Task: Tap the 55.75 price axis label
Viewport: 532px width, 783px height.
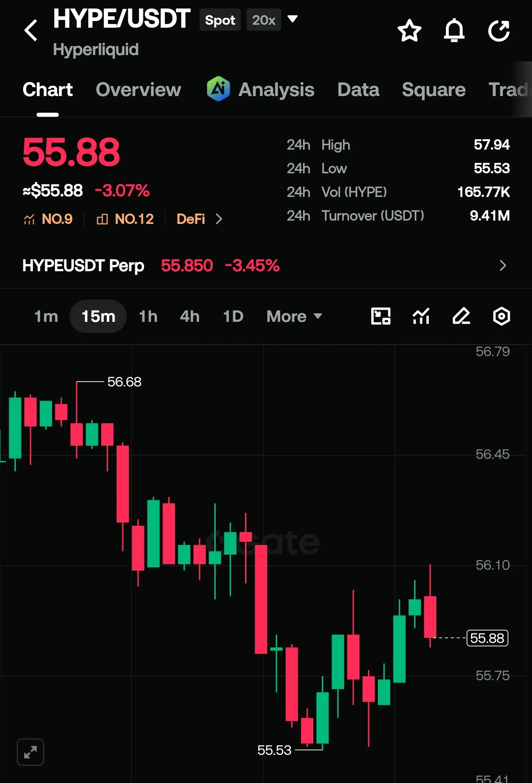Action: click(492, 675)
